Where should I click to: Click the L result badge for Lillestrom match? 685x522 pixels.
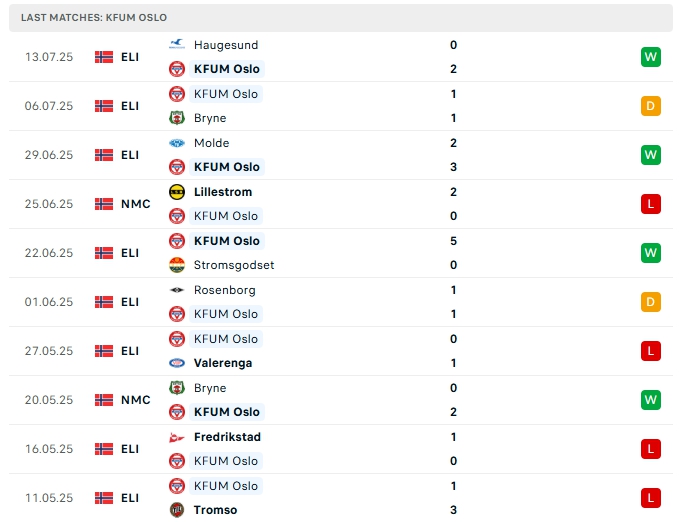(x=651, y=204)
